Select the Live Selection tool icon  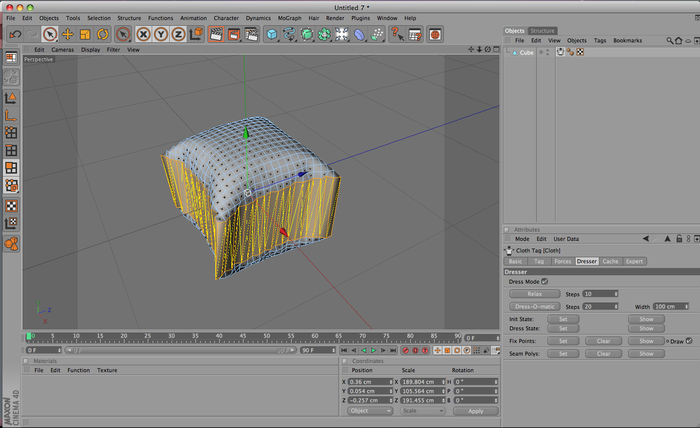click(x=50, y=34)
